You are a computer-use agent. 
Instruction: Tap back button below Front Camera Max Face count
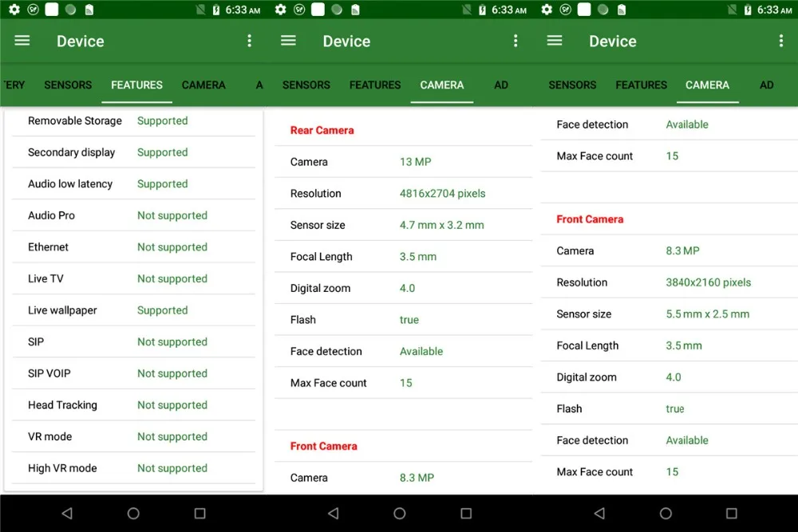click(599, 513)
